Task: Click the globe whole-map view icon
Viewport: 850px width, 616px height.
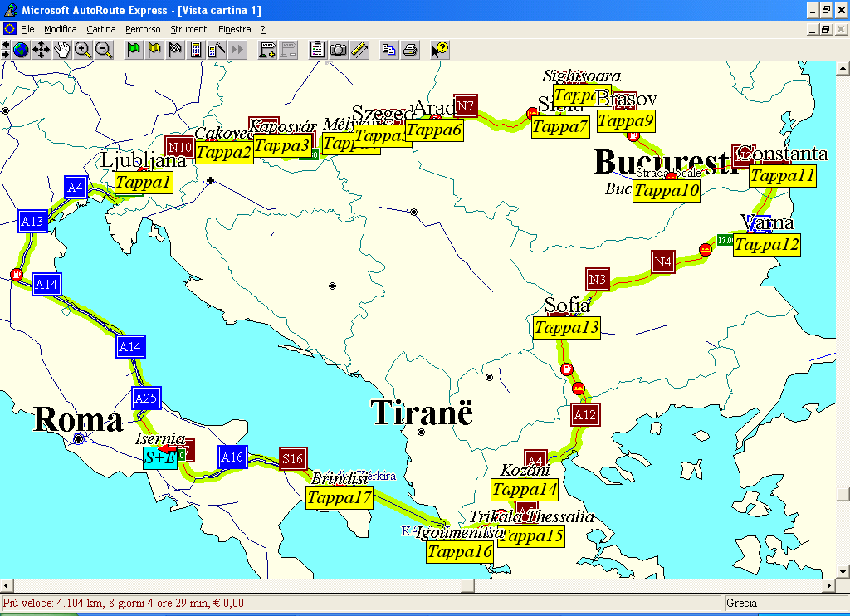Action: pyautogui.click(x=21, y=50)
